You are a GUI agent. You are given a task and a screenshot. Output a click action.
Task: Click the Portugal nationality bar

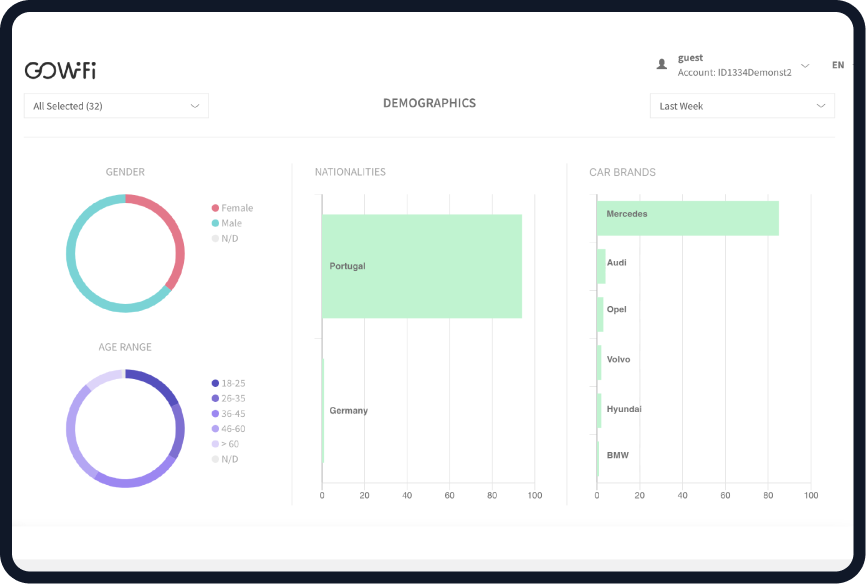pyautogui.click(x=421, y=266)
